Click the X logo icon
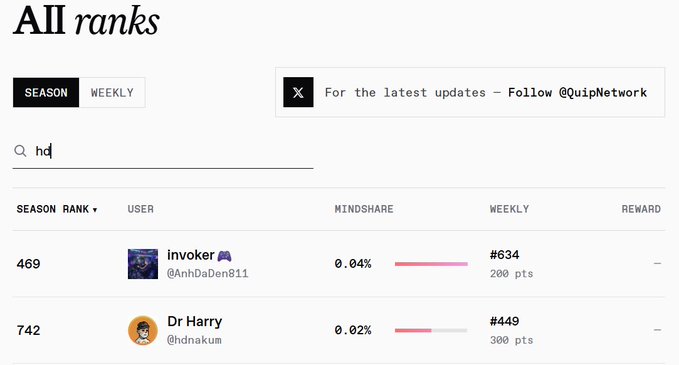This screenshot has height=365, width=679. [298, 92]
